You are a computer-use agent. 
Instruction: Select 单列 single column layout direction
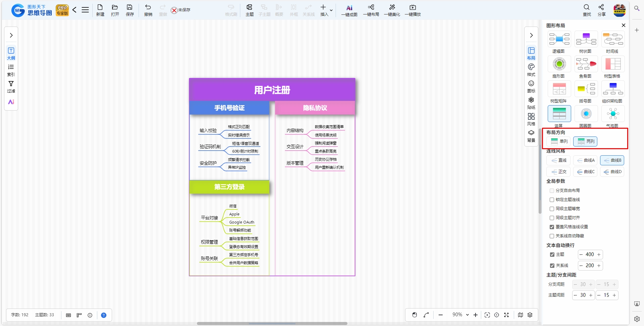pyautogui.click(x=559, y=141)
